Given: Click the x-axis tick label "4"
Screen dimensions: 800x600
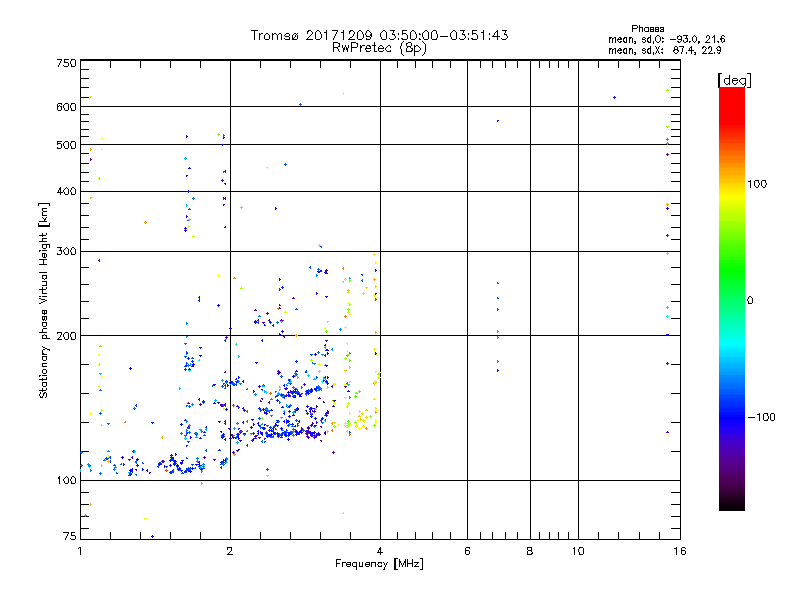Looking at the screenshot, I should [x=380, y=551].
